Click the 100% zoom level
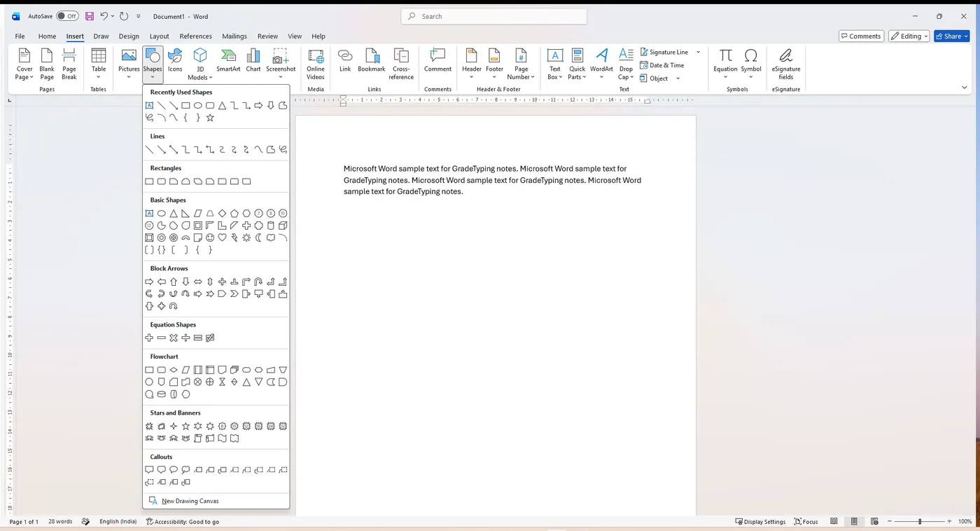The width and height of the screenshot is (980, 531). (965, 522)
